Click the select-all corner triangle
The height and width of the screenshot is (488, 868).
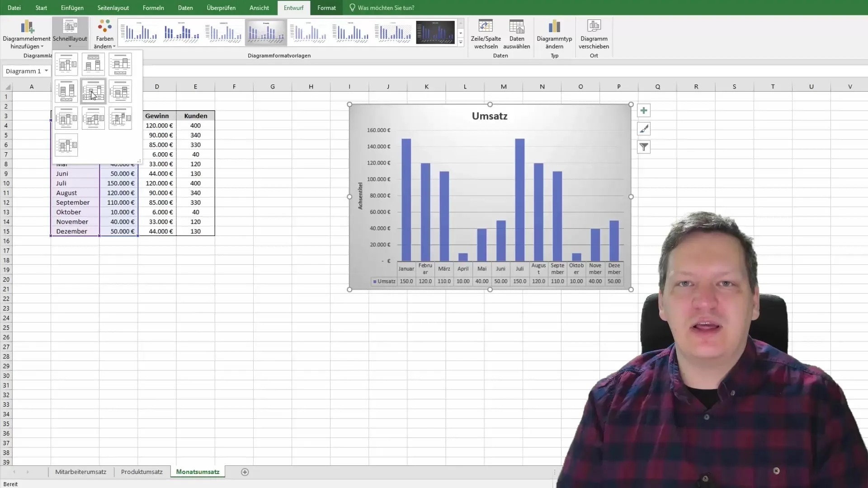tap(8, 87)
